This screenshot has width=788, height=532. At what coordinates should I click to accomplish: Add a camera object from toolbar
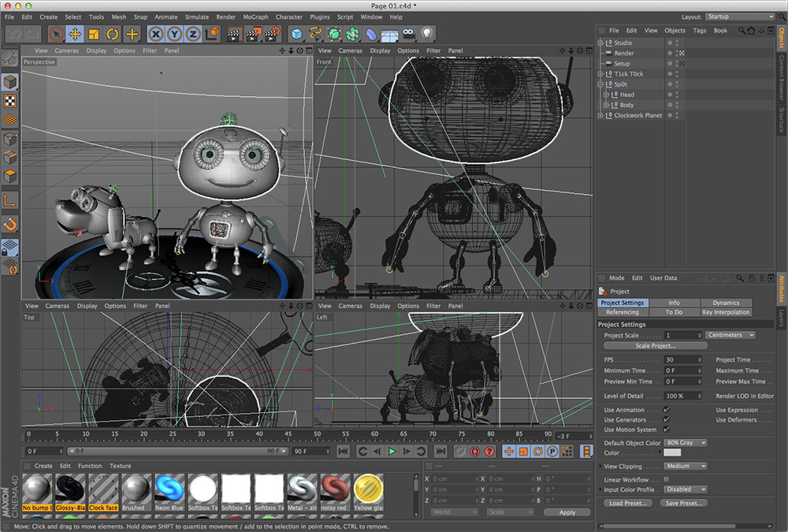click(x=408, y=34)
